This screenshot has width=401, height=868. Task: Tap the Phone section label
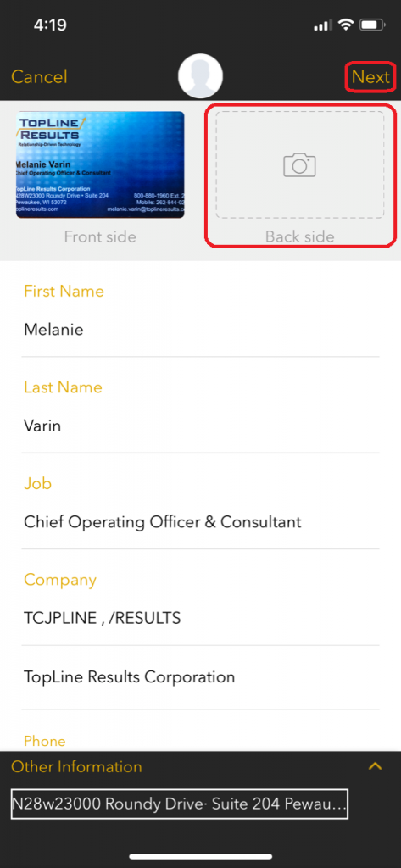[x=45, y=741]
